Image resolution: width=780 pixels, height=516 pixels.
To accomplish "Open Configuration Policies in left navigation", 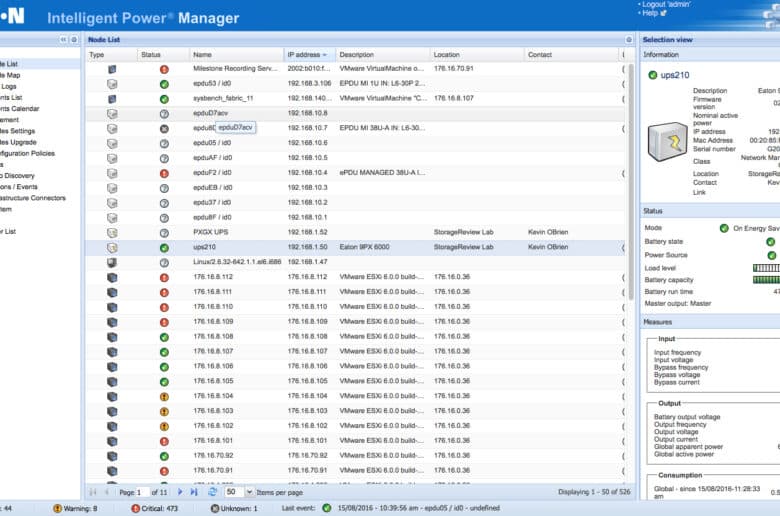I will (27, 153).
